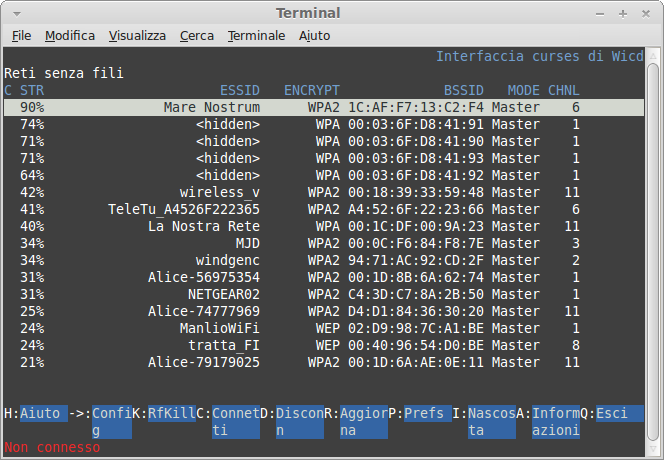Toggle RfKill in the bottom bar

(172, 413)
